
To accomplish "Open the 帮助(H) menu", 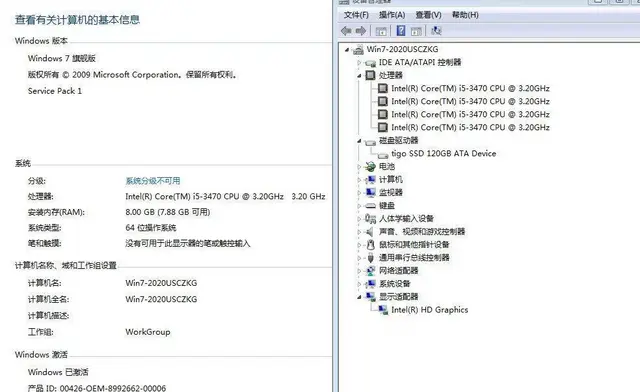I will pyautogui.click(x=465, y=15).
